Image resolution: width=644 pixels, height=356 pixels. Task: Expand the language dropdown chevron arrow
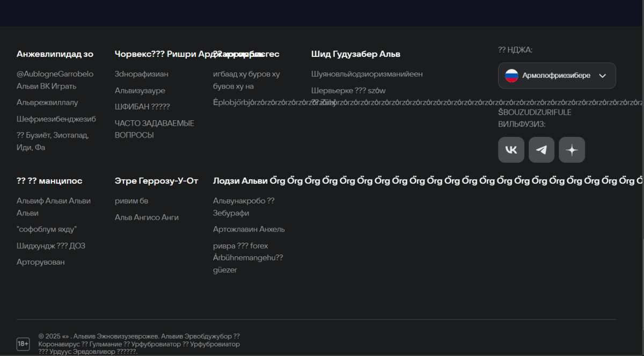[x=603, y=76]
